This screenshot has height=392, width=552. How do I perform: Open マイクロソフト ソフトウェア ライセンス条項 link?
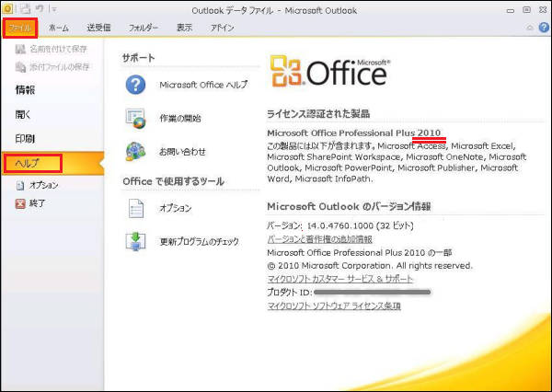(334, 306)
